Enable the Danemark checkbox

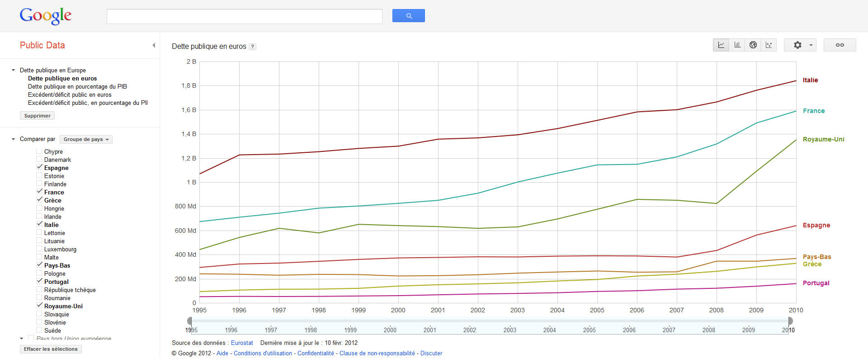click(39, 159)
